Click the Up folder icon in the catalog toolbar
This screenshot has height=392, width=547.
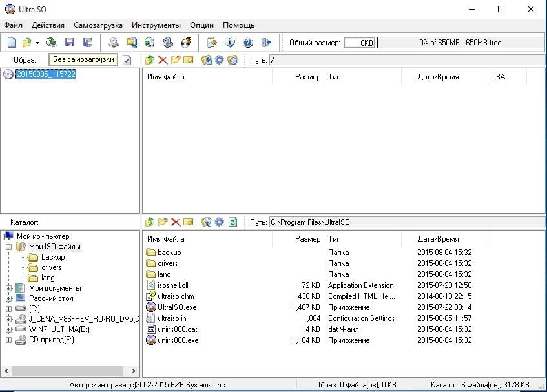tap(150, 222)
